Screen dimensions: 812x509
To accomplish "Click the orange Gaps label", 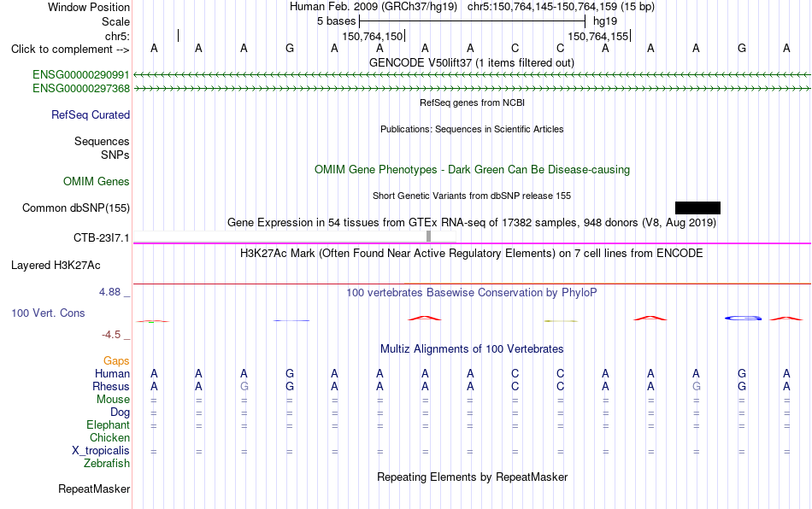I will pyautogui.click(x=116, y=360).
